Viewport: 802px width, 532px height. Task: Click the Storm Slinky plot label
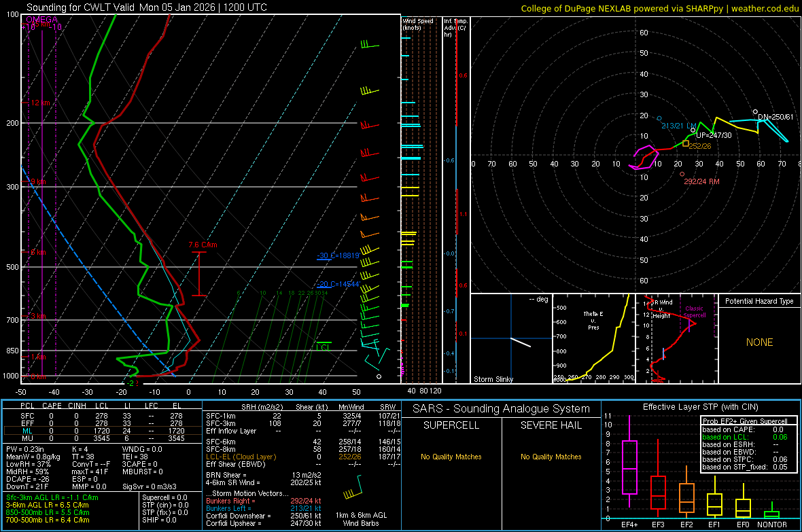[x=493, y=379]
